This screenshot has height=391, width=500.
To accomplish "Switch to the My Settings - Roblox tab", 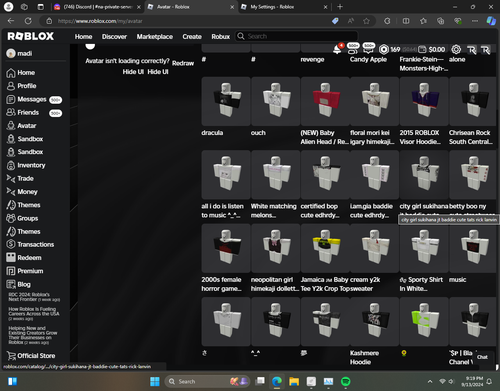I will tap(285, 7).
